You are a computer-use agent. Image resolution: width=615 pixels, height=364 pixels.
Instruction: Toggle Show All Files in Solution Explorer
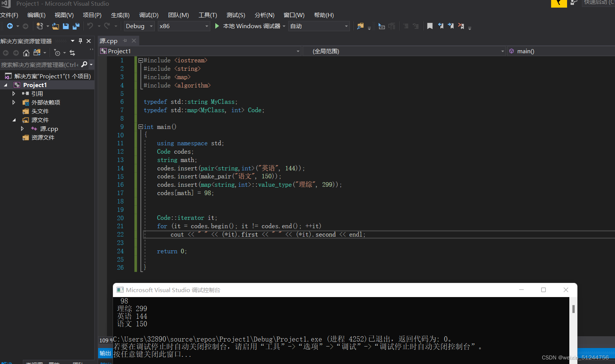click(36, 53)
